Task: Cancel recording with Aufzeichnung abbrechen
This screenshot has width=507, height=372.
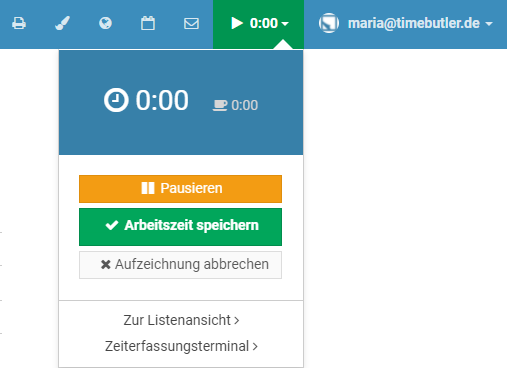Action: (x=180, y=265)
